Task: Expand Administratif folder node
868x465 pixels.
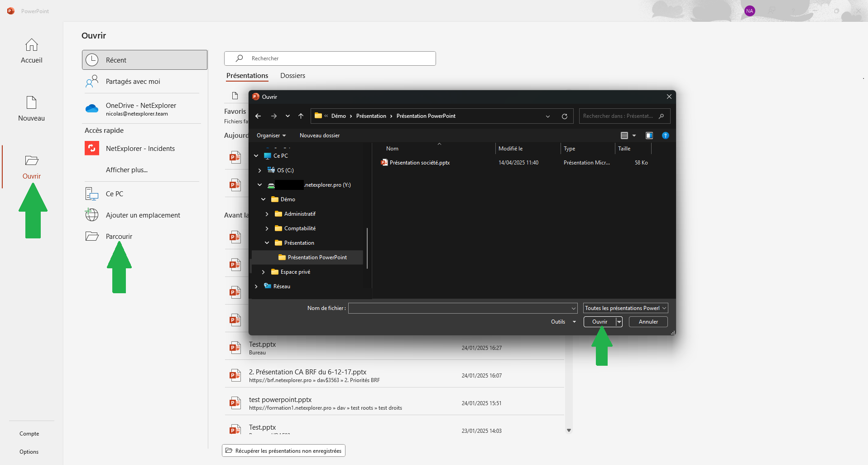Action: (267, 214)
